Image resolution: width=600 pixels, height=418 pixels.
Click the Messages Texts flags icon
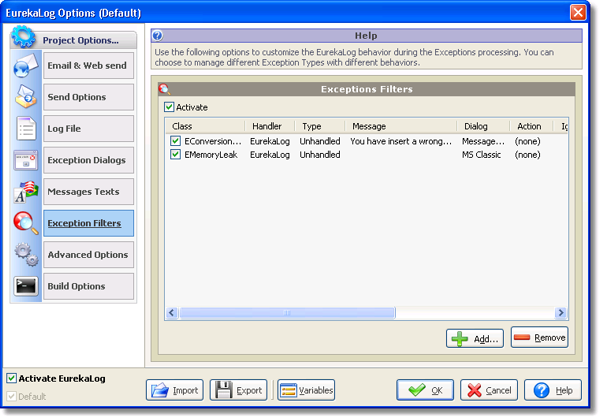26,192
